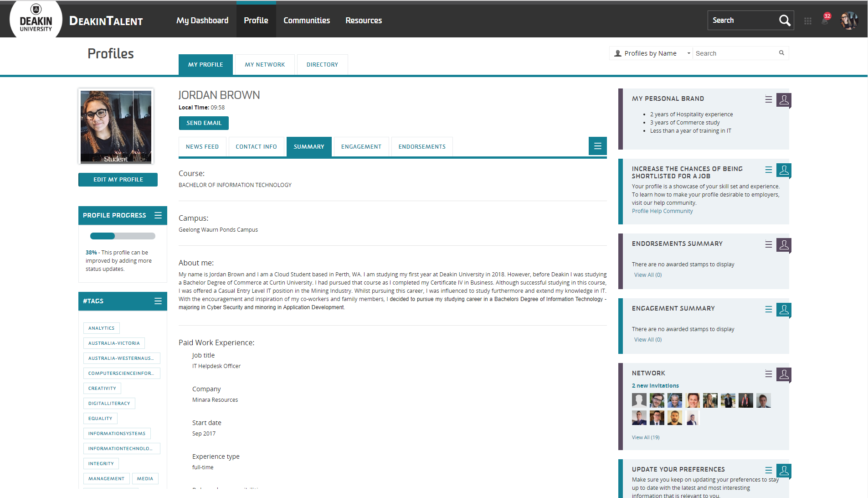Click the Deakin University logo
The height and width of the screenshot is (498, 868).
click(36, 19)
